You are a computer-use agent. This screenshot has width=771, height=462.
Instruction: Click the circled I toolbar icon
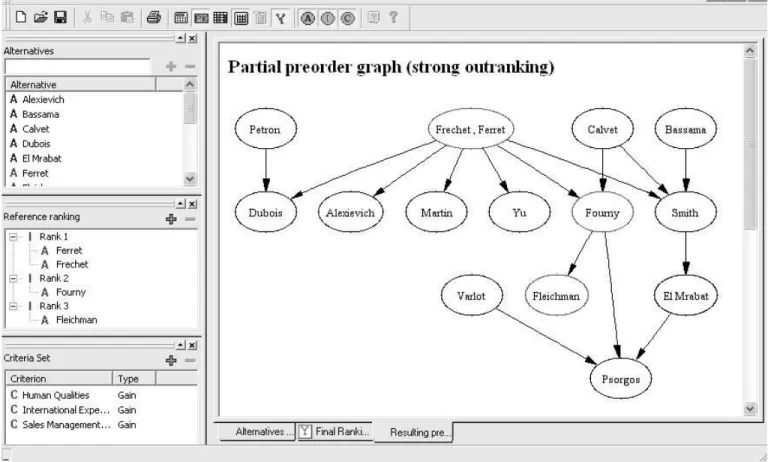click(x=328, y=19)
